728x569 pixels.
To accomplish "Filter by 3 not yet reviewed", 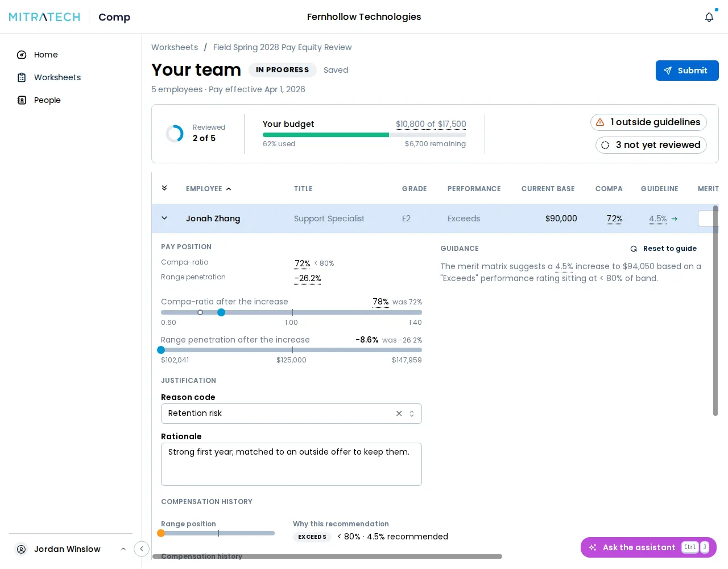I will click(651, 145).
